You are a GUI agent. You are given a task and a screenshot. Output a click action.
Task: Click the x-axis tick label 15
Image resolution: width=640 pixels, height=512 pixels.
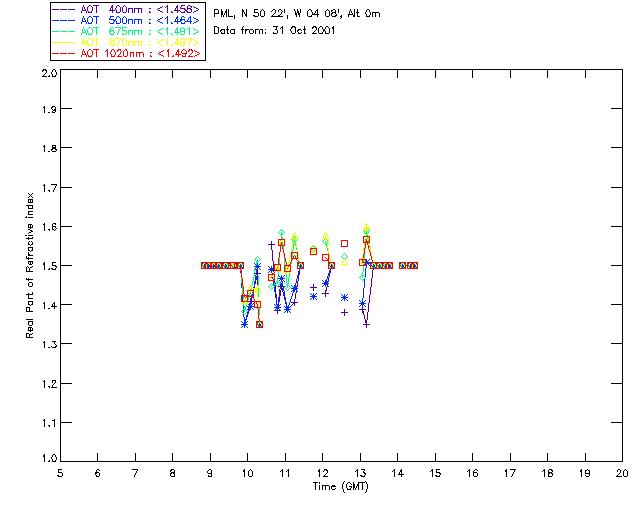(435, 473)
